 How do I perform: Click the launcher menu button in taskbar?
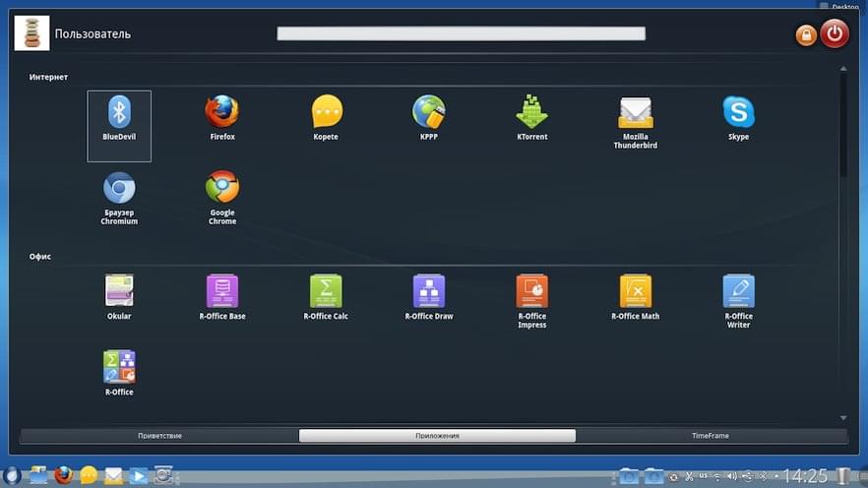pyautogui.click(x=12, y=476)
